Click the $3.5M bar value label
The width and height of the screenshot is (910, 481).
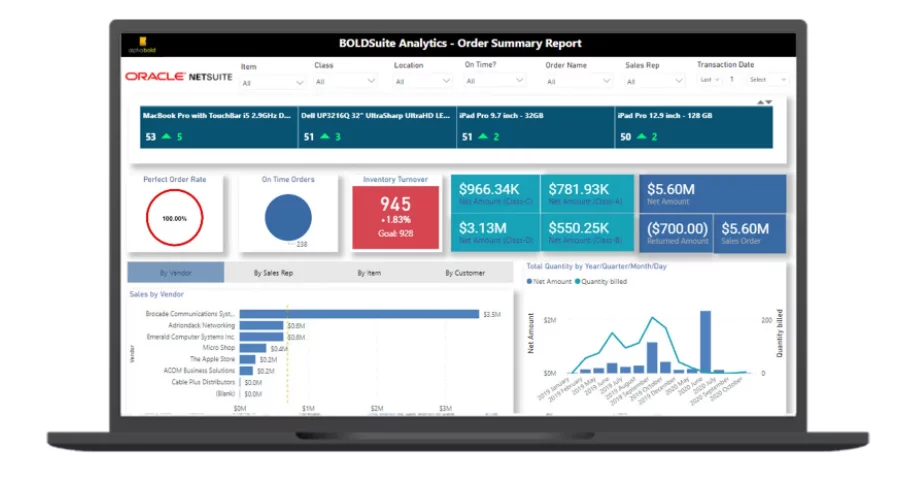click(492, 314)
